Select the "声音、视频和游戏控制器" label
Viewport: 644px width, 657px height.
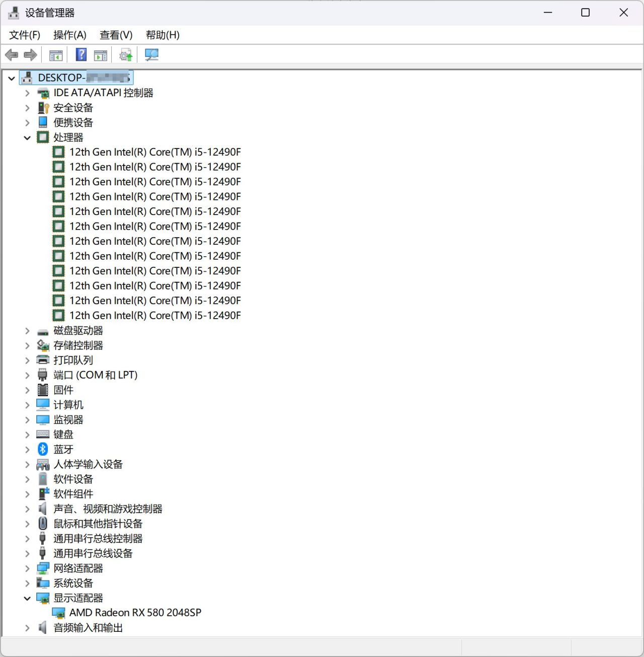(x=108, y=508)
